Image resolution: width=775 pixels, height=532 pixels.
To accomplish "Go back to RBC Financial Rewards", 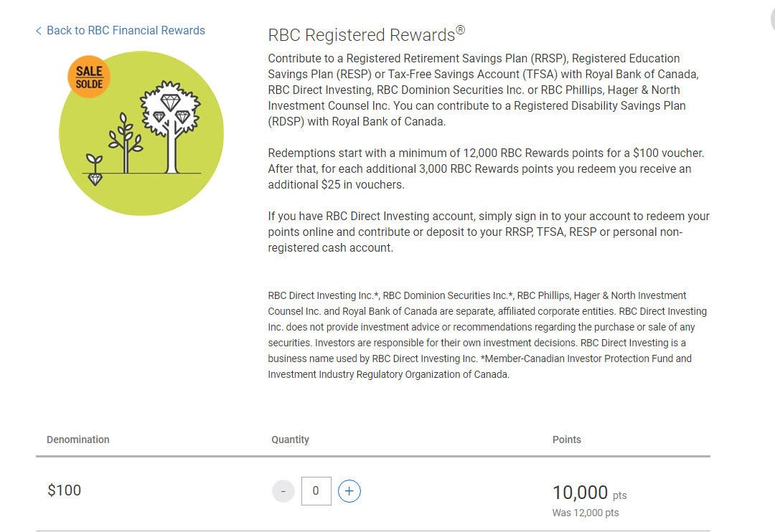I will pyautogui.click(x=120, y=31).
